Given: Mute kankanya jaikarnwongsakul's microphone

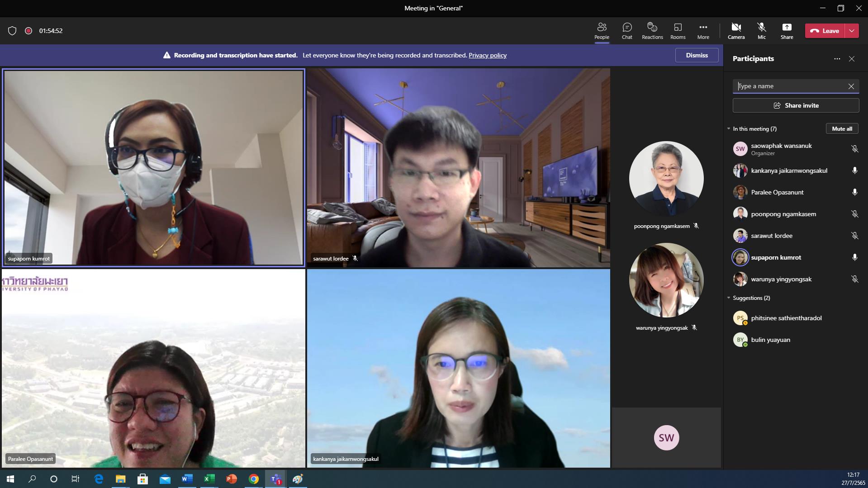Looking at the screenshot, I should tap(854, 171).
